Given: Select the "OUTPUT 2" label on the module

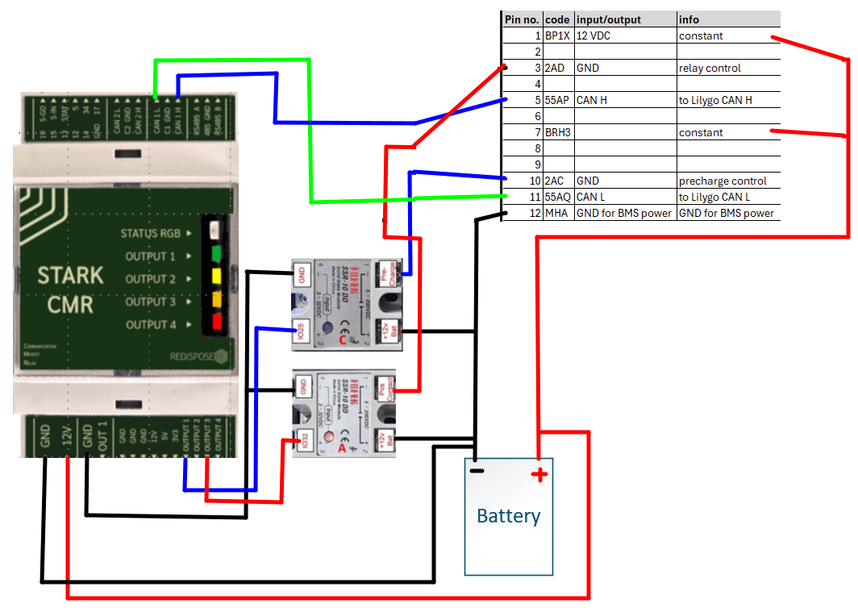Looking at the screenshot, I should pos(150,279).
